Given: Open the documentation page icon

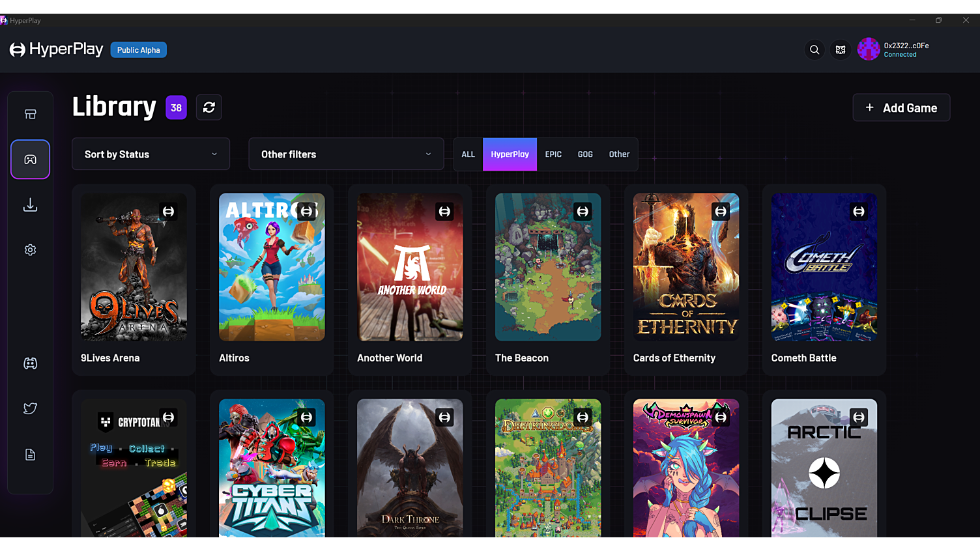Looking at the screenshot, I should click(30, 454).
